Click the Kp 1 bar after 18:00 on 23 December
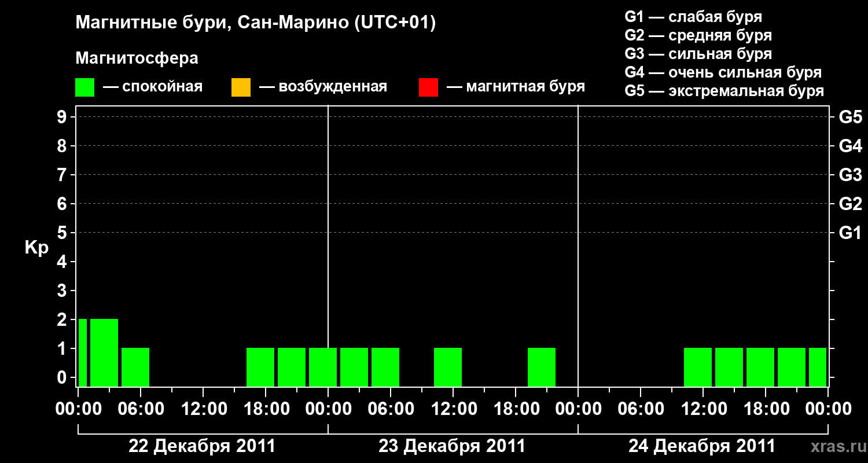868x463 pixels. (542, 367)
